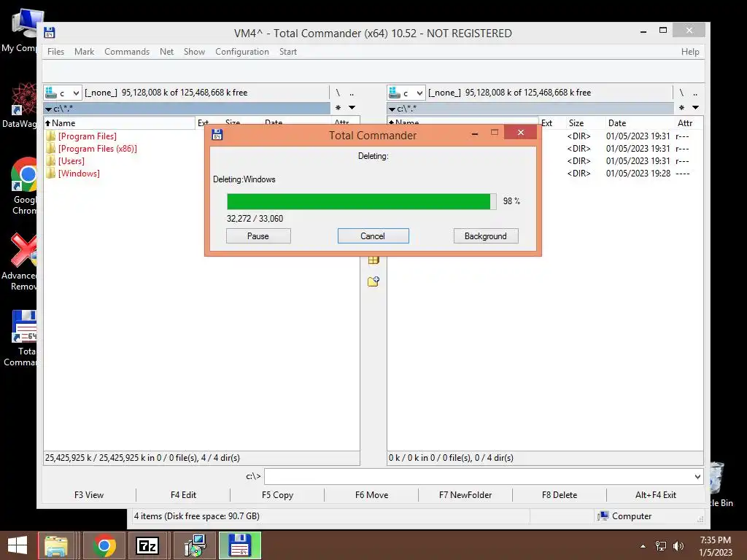
Task: Click F8 Delete button
Action: (x=560, y=495)
